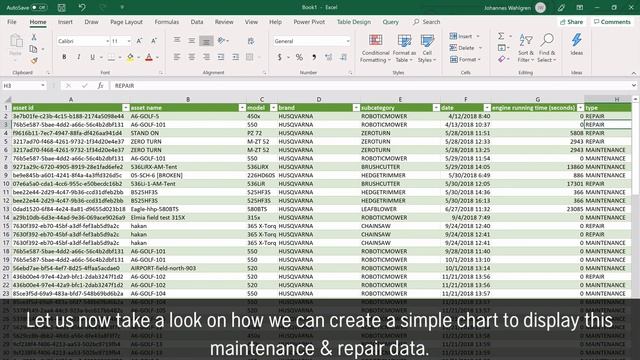The height and width of the screenshot is (360, 640).
Task: Open the asset name column filter dropdown
Action: (242, 108)
